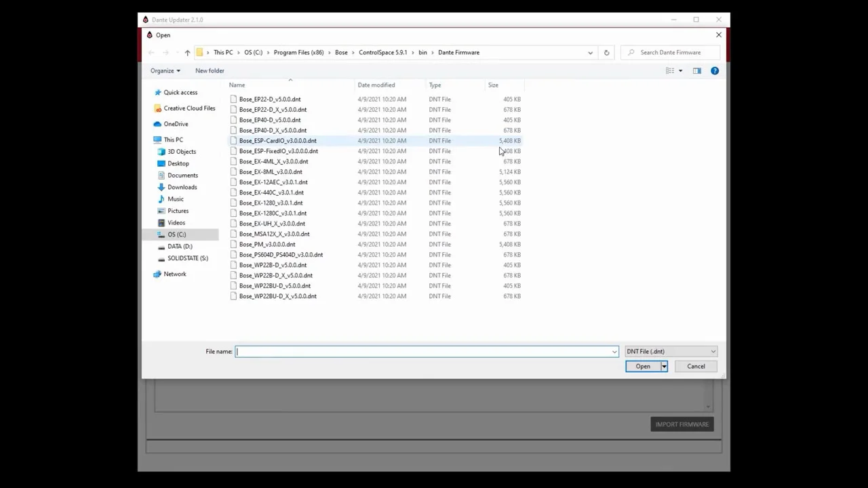Open Downloads in the sidebar
This screenshot has width=868, height=488.
point(182,187)
